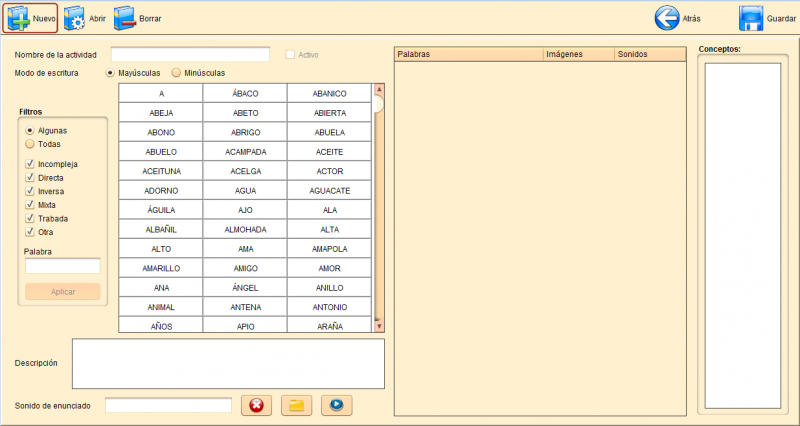
Task: Select the word ÁGUILA
Action: click(x=161, y=210)
